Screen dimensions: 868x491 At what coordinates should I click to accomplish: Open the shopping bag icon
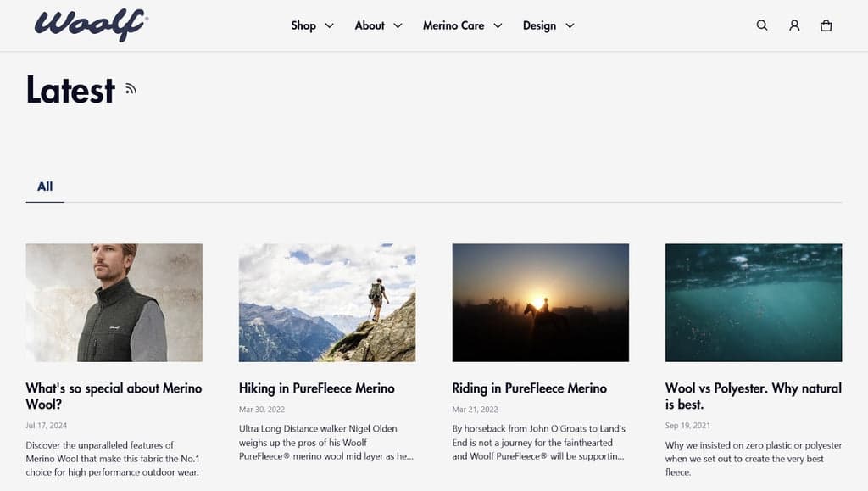826,25
